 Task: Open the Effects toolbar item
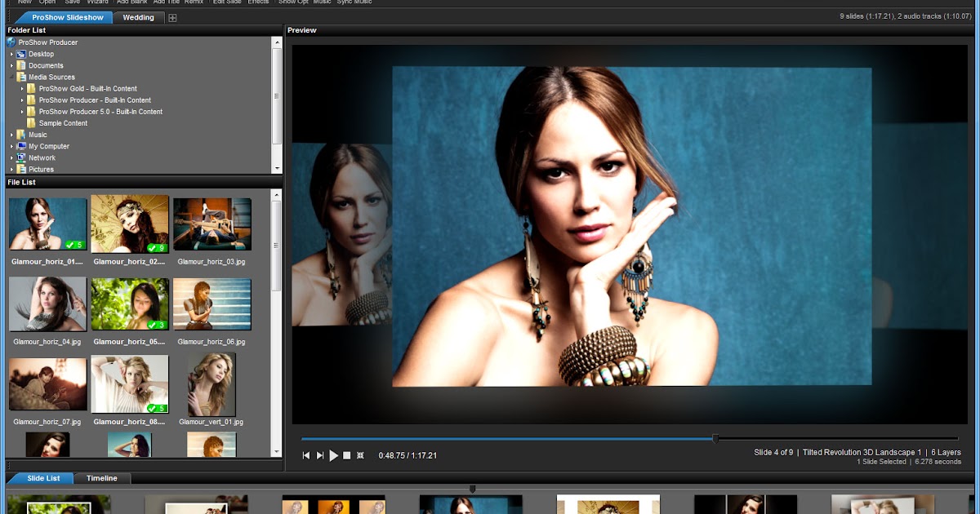258,2
